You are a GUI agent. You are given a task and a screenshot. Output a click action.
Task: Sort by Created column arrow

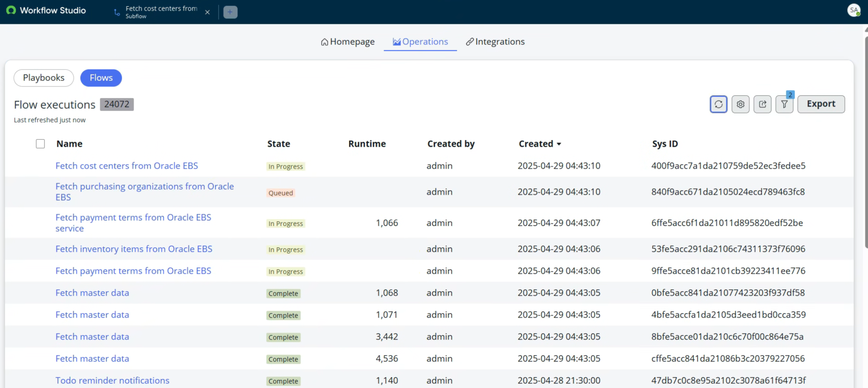click(559, 144)
